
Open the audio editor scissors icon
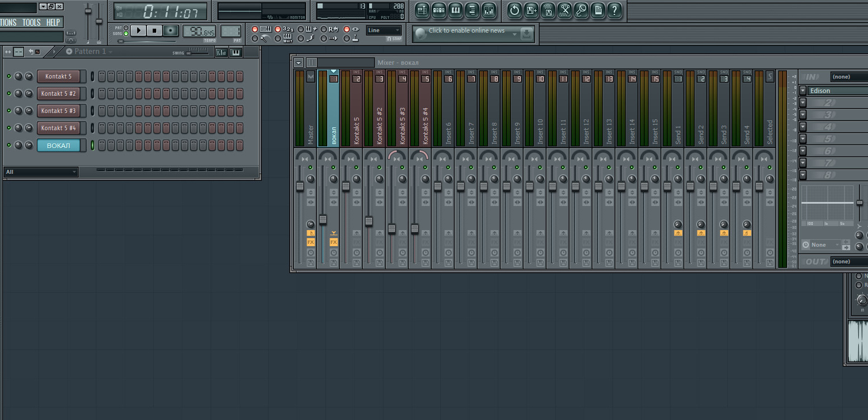(564, 10)
